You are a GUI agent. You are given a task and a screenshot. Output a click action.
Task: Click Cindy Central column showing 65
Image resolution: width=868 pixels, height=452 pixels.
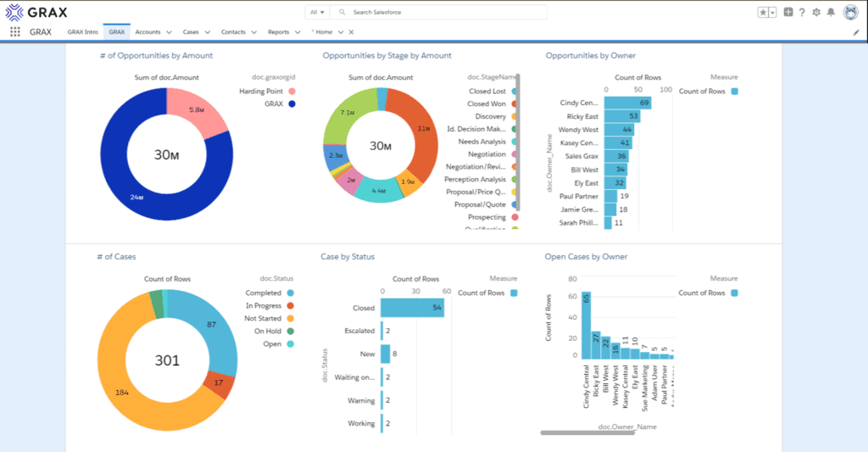(x=587, y=325)
